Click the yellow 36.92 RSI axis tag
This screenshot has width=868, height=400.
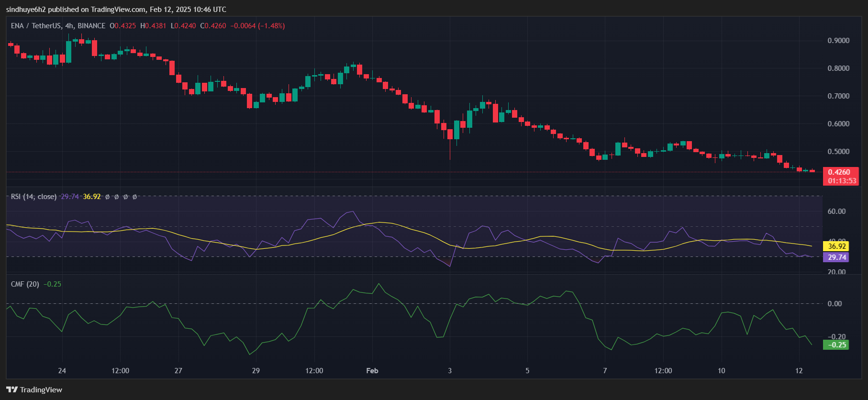[x=837, y=246]
